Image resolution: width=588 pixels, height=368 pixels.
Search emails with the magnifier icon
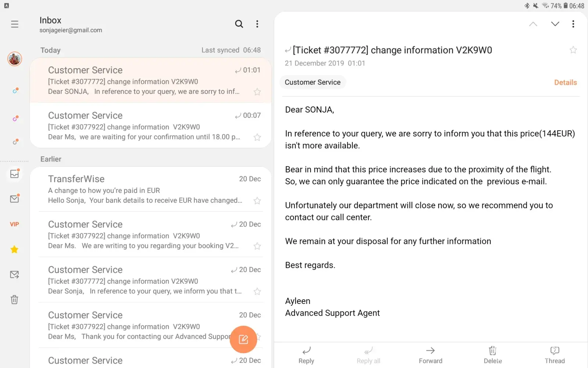pyautogui.click(x=239, y=24)
